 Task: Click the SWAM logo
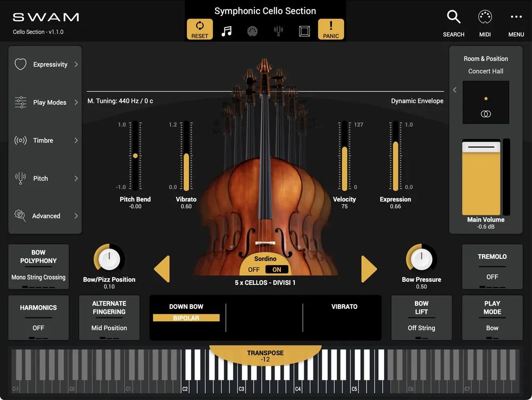[46, 17]
